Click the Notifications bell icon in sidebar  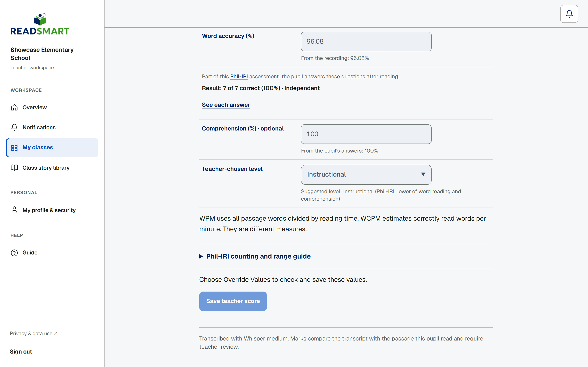point(14,127)
